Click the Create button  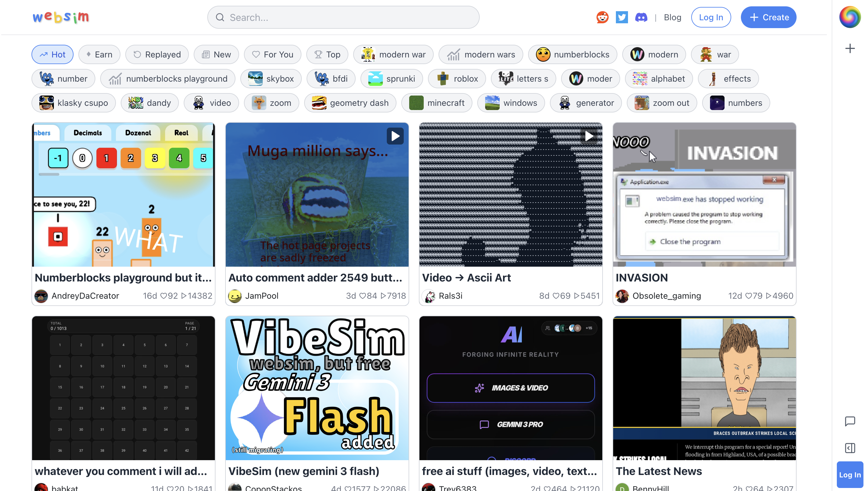click(x=768, y=17)
